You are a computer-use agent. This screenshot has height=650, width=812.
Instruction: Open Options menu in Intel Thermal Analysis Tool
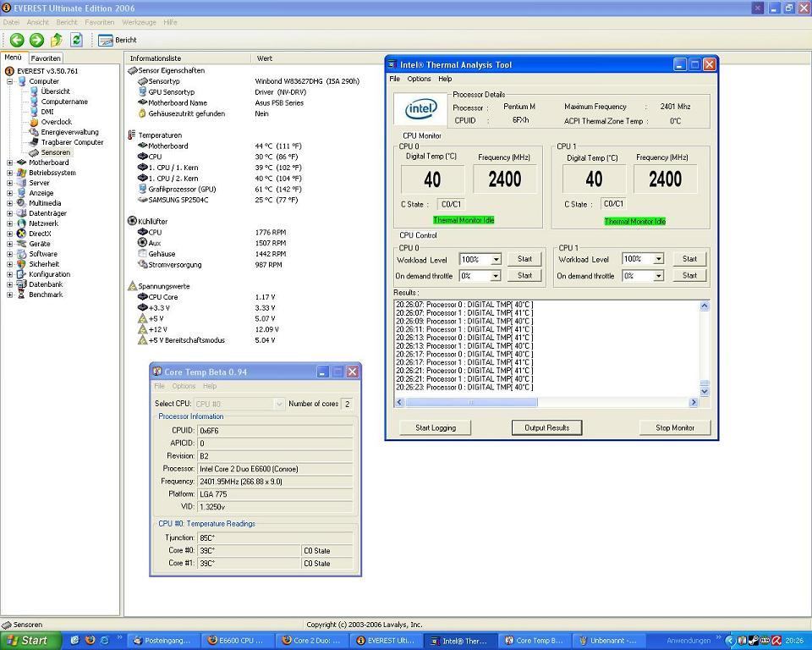click(419, 79)
